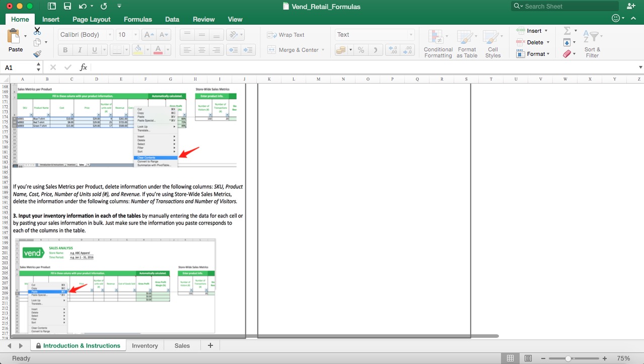Open the Inventory sheet tab
Viewport: 644px width, 364px height.
(x=145, y=345)
